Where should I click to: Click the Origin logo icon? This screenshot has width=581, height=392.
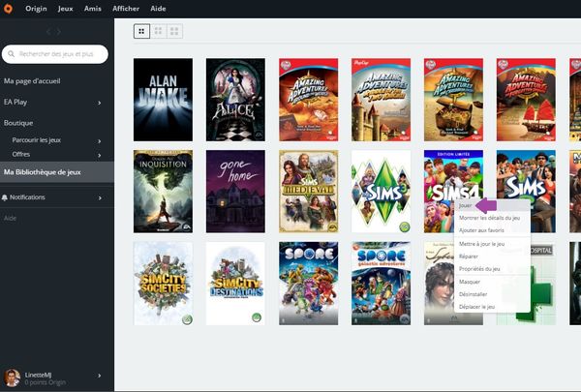click(x=8, y=8)
